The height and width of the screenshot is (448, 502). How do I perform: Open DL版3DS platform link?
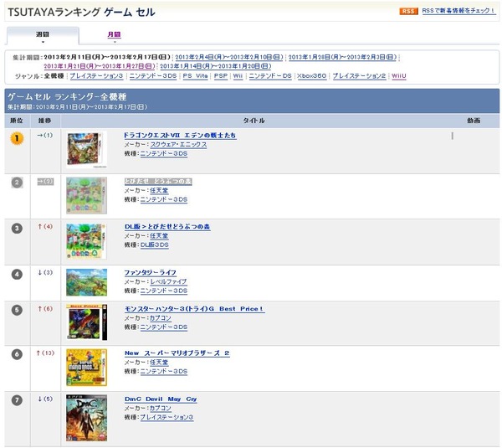(154, 245)
